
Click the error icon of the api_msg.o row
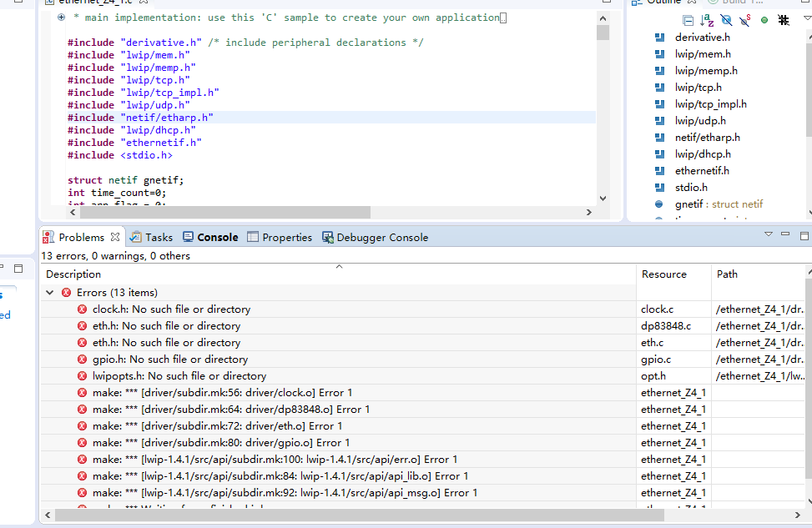coord(82,492)
